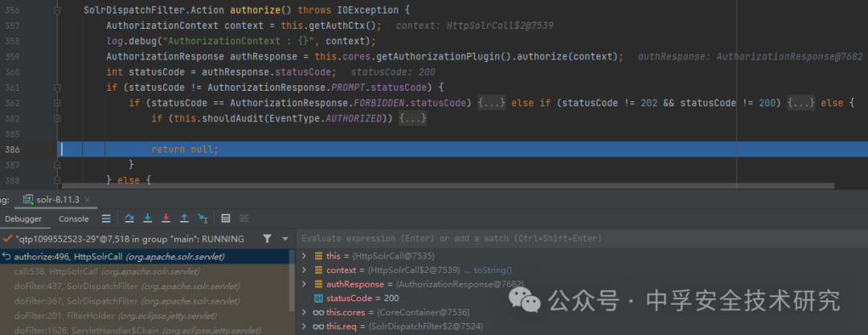Image resolution: width=868 pixels, height=335 pixels.
Task: Collapse the authorize method fold at line 356
Action: [57, 10]
